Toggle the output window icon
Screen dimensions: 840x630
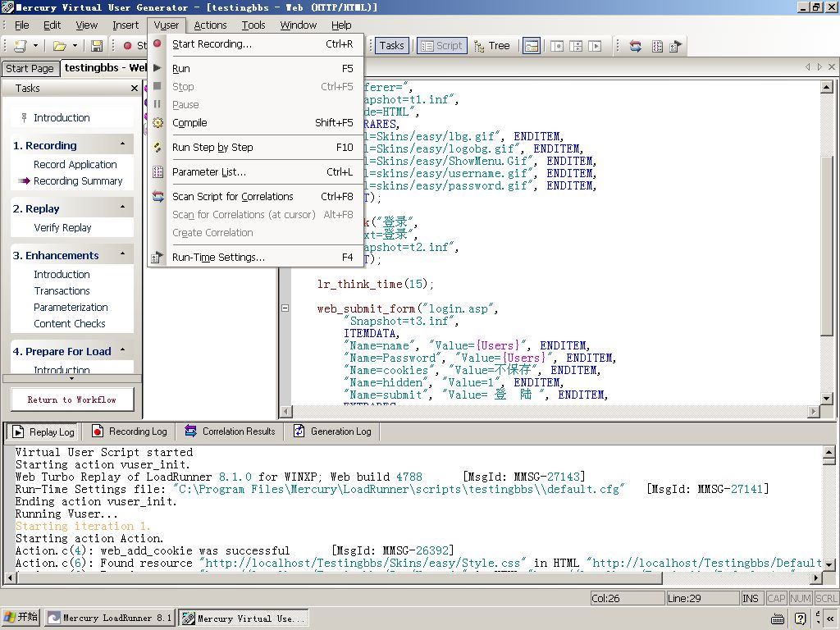click(531, 46)
